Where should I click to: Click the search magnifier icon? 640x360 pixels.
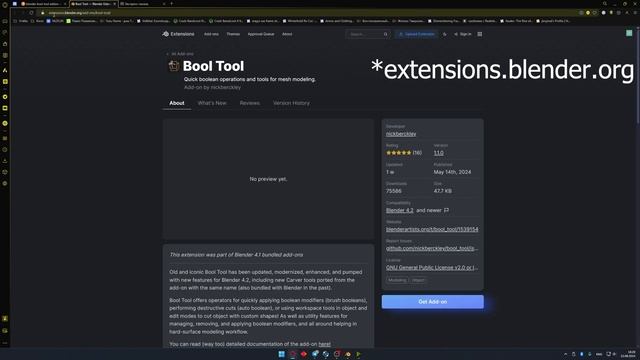[385, 34]
